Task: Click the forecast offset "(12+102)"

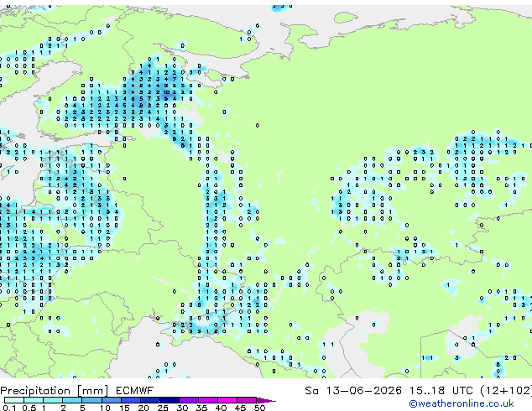Action: 506,391
